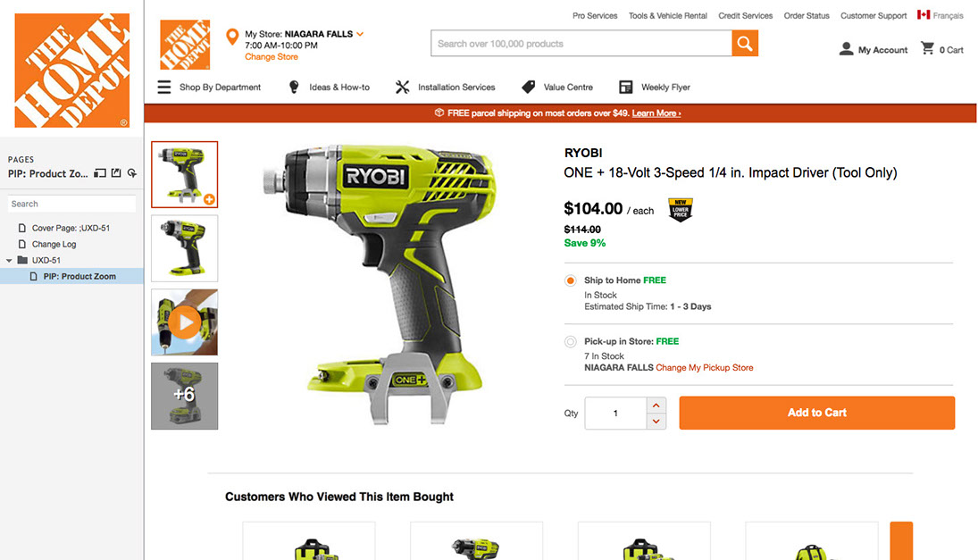Click Change My Pickup Store link
Viewport: 978px width, 560px height.
704,368
